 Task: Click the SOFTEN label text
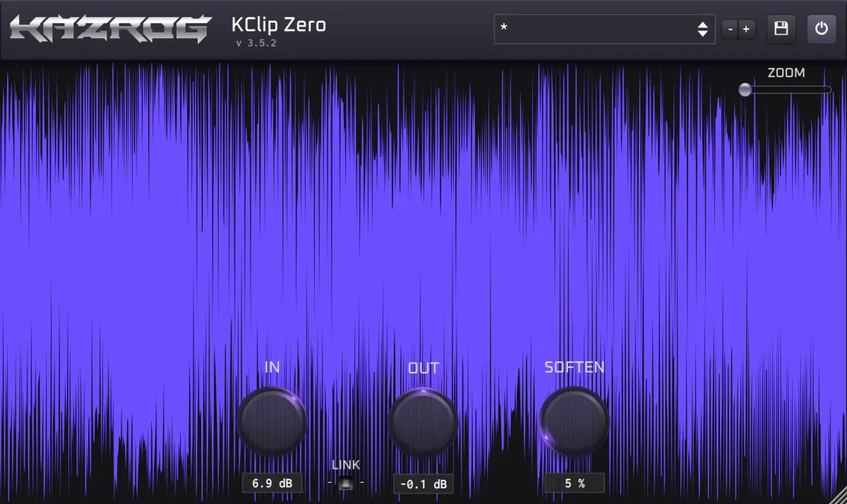575,367
